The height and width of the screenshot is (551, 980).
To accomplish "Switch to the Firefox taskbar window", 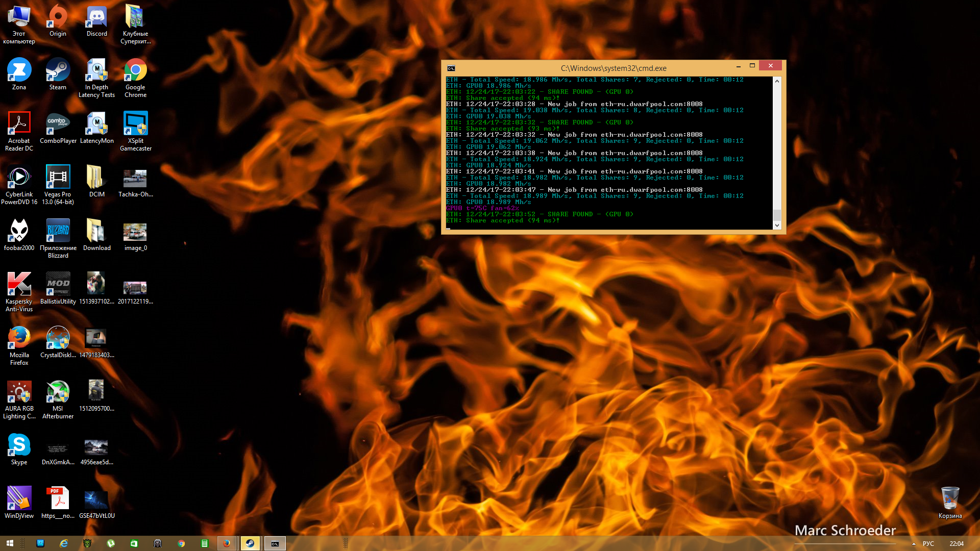I will click(x=226, y=543).
